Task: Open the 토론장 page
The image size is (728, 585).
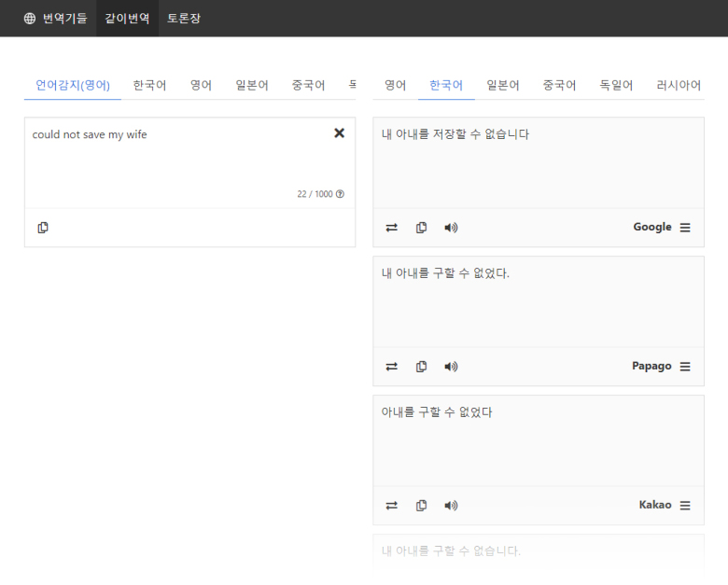Action: pos(183,18)
